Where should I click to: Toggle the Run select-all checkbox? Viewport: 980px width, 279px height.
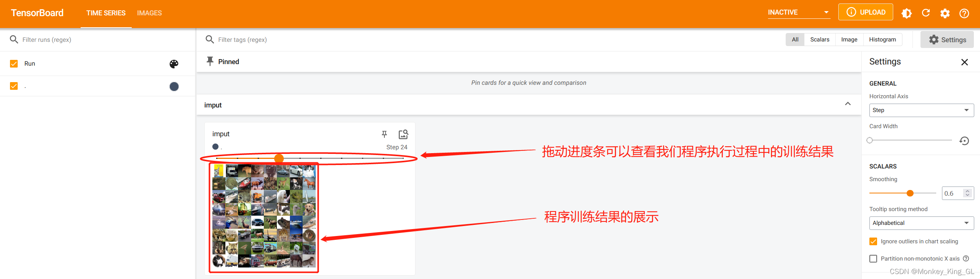tap(14, 64)
